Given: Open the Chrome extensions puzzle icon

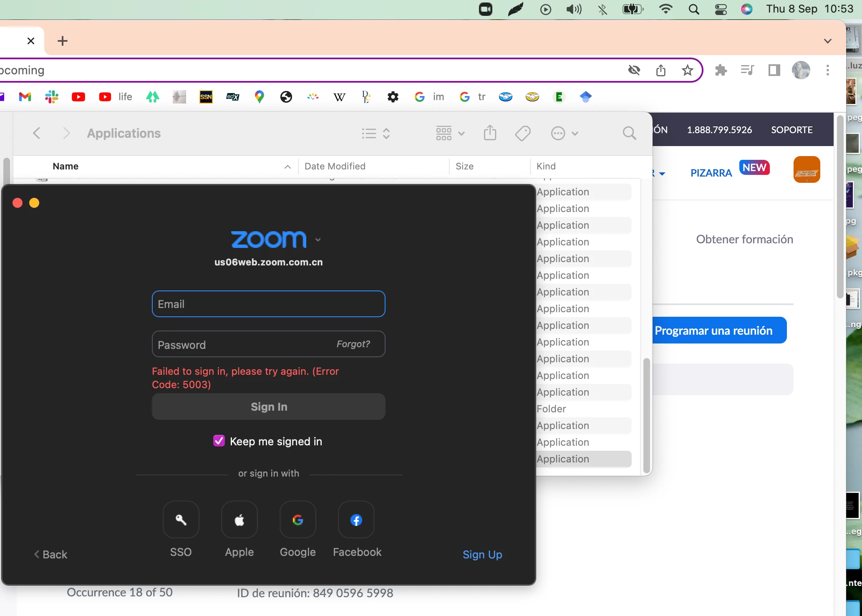Looking at the screenshot, I should click(x=721, y=70).
